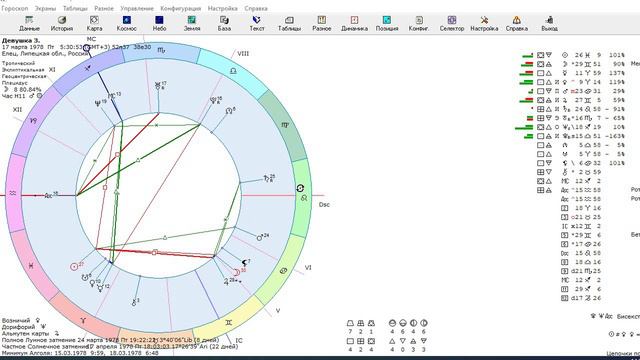This screenshot has height=360, width=640.
Task: Click the Pisces segment of the zodiac ring
Action: click(x=31, y=266)
